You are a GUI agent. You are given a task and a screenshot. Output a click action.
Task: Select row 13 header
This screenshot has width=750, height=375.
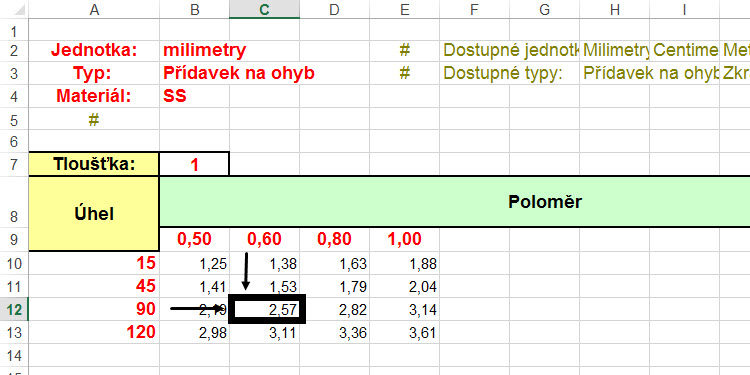click(14, 332)
